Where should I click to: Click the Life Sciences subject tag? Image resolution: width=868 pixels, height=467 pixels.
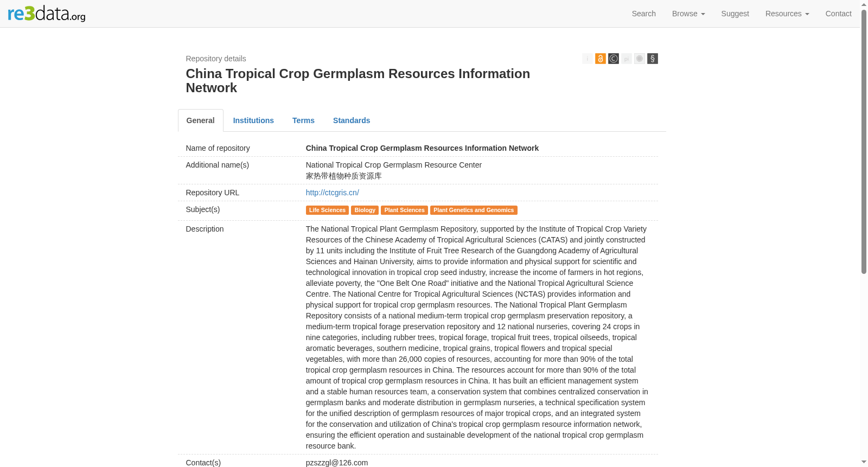[x=327, y=210]
